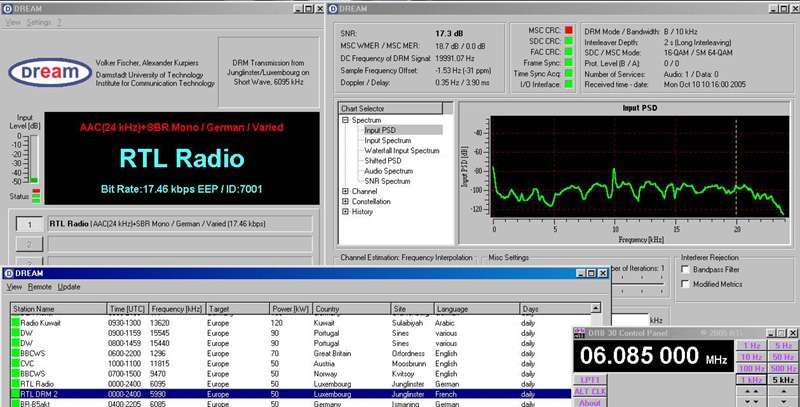The height and width of the screenshot is (407, 800).
Task: Click the DREAM title icon of the evaluation window
Action: (x=333, y=9)
